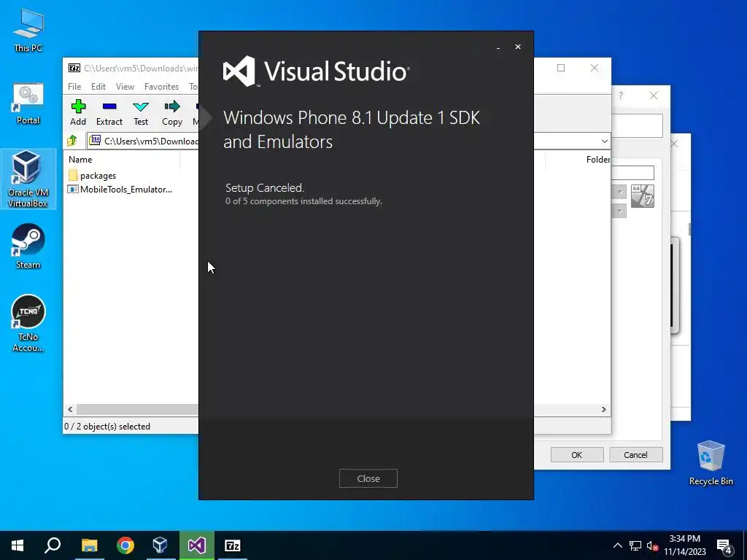
Task: Click the Folders column header in 7-Zip
Action: pyautogui.click(x=598, y=160)
